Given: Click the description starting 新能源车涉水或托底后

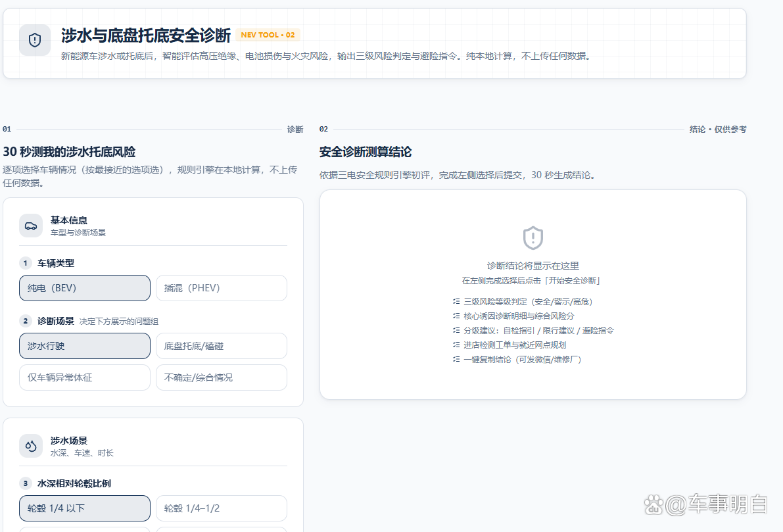Looking at the screenshot, I should pos(327,56).
